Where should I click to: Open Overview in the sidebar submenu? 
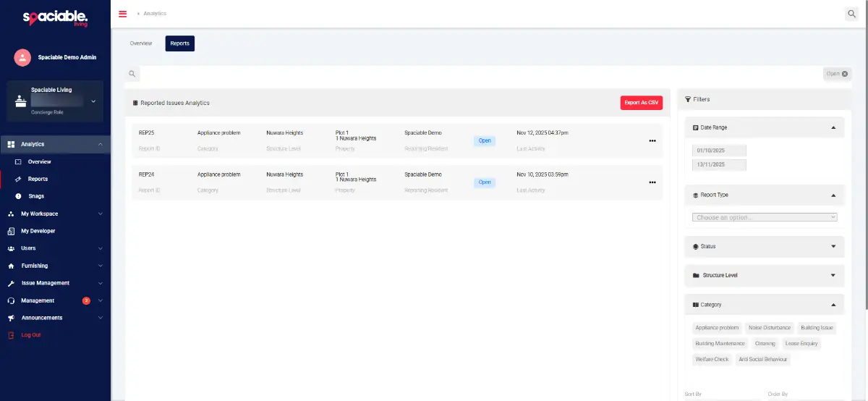click(x=40, y=162)
